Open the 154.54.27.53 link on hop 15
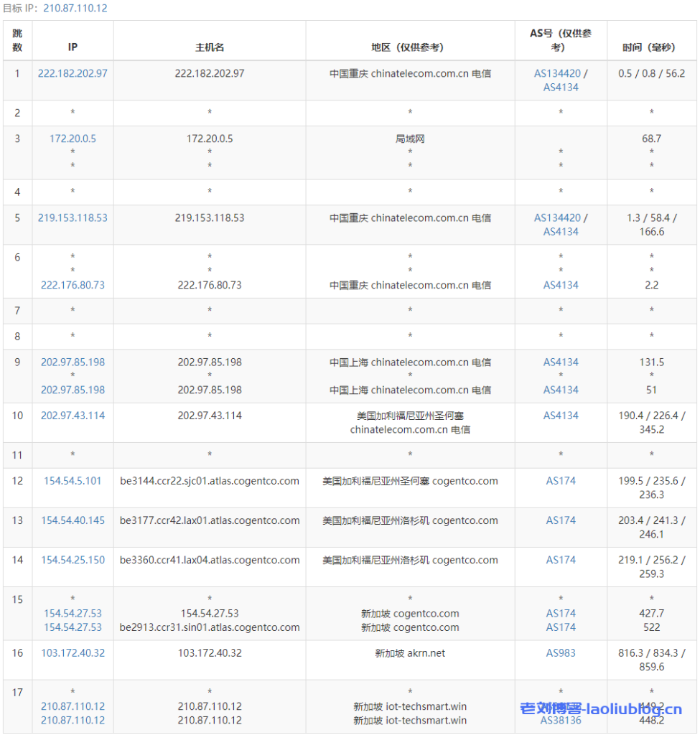This screenshot has width=700, height=735. 72,614
